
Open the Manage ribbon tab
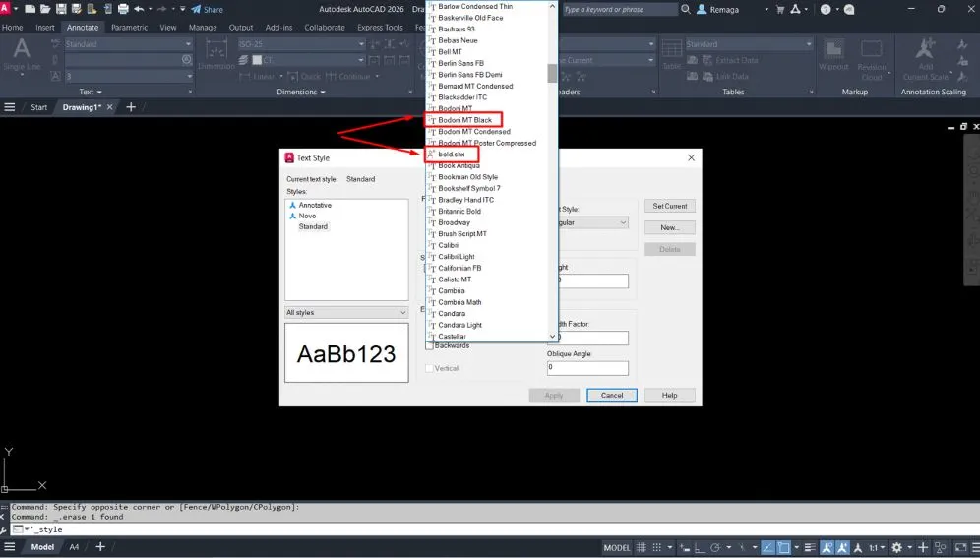click(x=203, y=28)
